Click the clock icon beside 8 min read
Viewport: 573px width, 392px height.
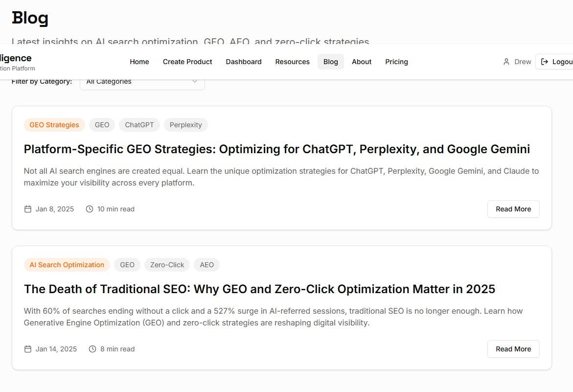(x=92, y=349)
